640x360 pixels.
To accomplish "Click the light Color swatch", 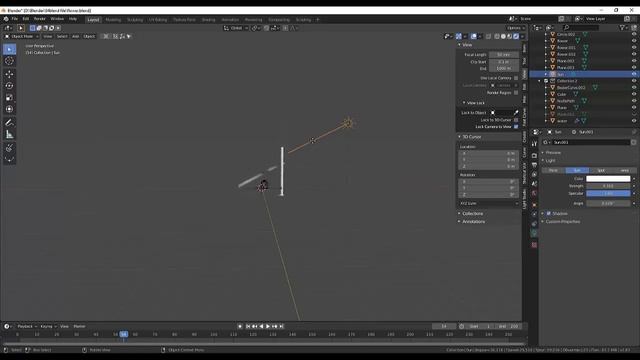I will point(608,178).
